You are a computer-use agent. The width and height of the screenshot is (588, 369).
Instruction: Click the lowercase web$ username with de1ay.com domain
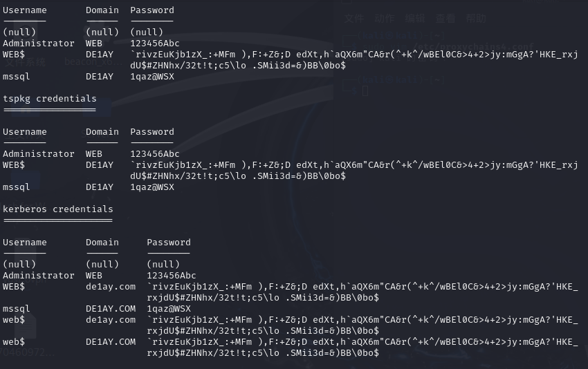[14, 320]
